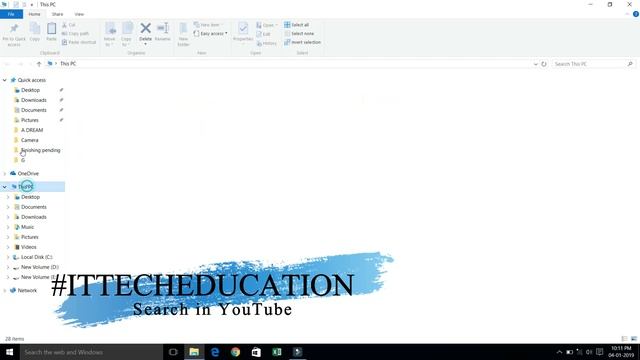
Task: Click the Edit command in Open group
Action: pyautogui.click(x=263, y=34)
